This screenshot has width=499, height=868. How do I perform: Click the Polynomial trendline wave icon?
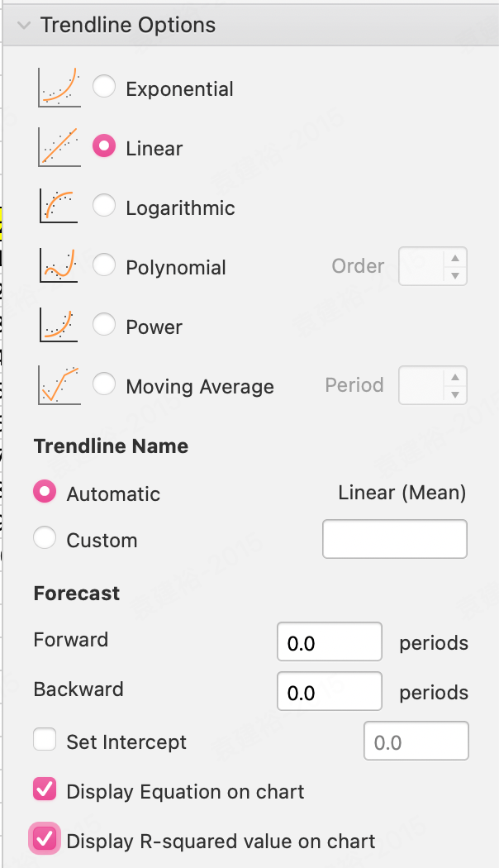click(59, 265)
